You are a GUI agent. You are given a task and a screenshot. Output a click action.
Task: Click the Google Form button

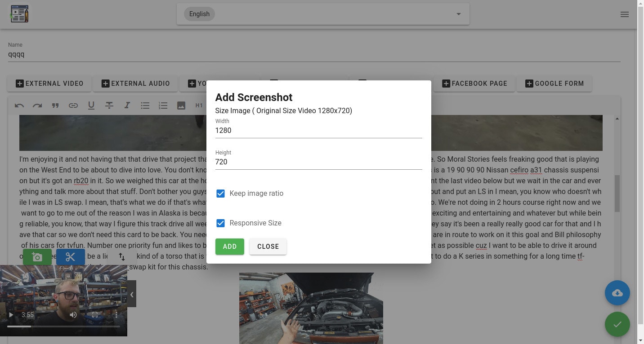pos(554,84)
